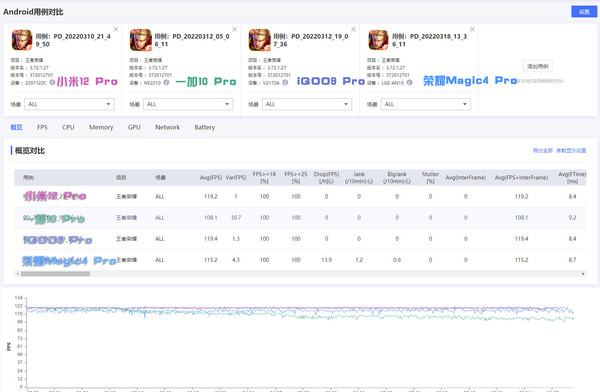
Task: Open the Battery tab
Action: pos(205,127)
